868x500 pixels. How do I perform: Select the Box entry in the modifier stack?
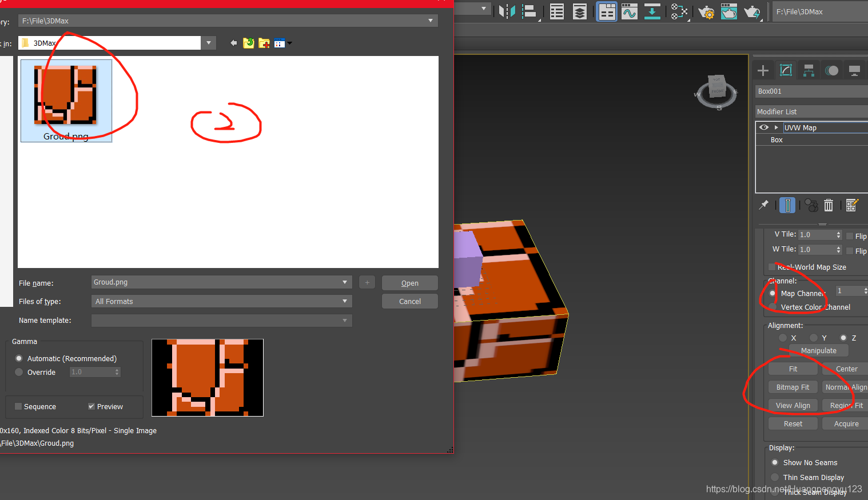pos(777,139)
